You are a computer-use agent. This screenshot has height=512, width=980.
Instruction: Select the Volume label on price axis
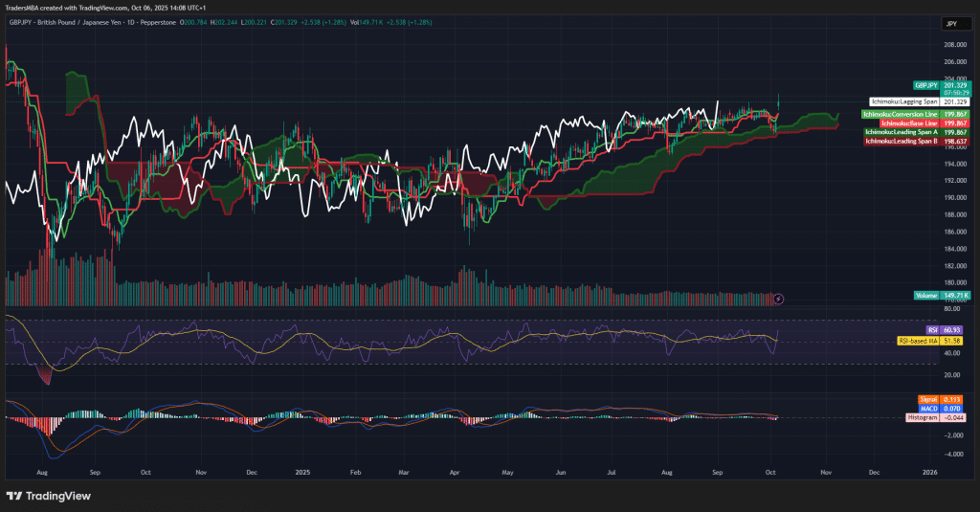926,297
